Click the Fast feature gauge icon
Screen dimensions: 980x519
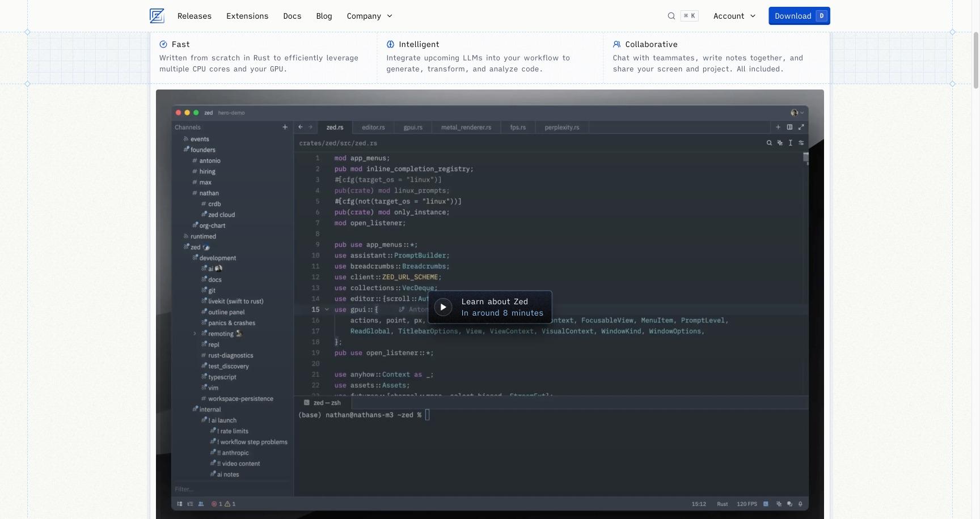(x=163, y=44)
